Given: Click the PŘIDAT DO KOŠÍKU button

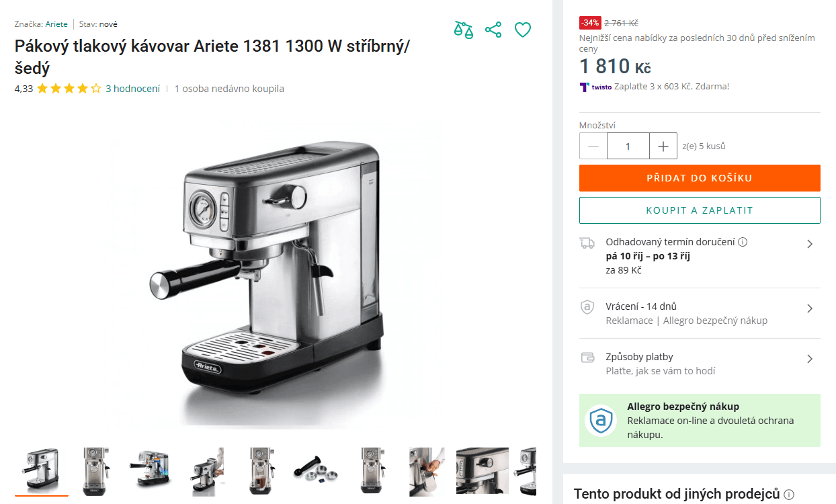Looking at the screenshot, I should pyautogui.click(x=700, y=178).
